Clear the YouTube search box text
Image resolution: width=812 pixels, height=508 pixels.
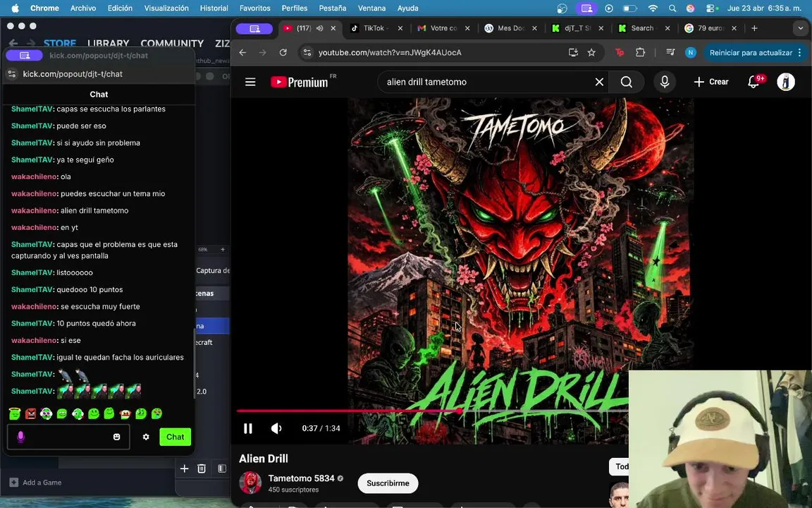click(x=599, y=82)
